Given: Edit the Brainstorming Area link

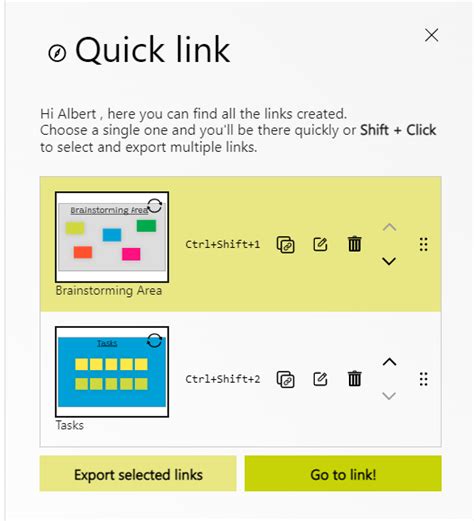Looking at the screenshot, I should point(320,244).
